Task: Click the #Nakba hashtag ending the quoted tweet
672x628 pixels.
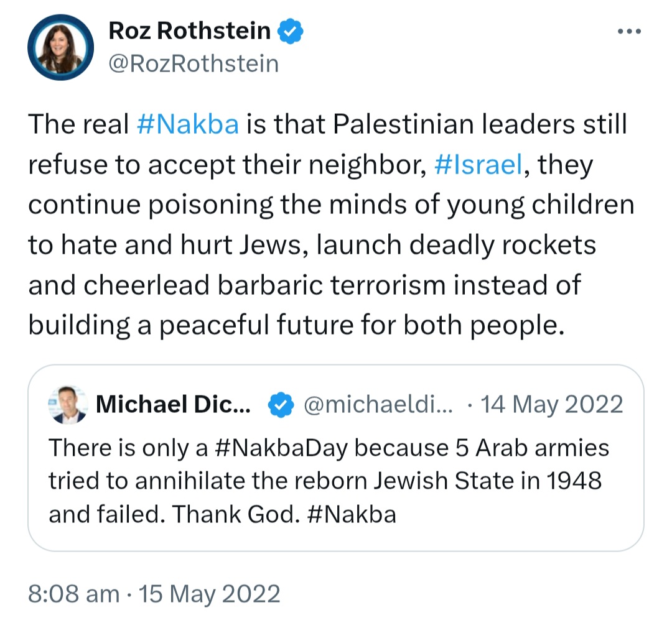Action: coord(352,514)
